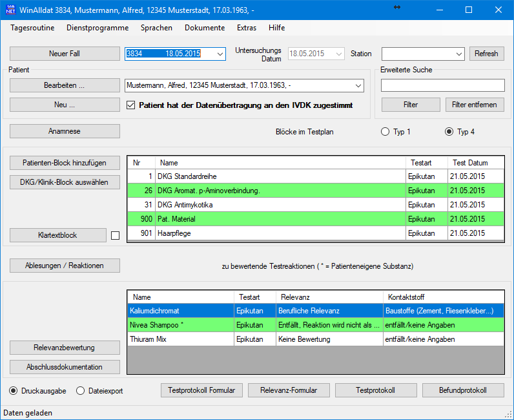The image size is (514, 420).
Task: Open the Station dropdown list
Action: coord(459,54)
